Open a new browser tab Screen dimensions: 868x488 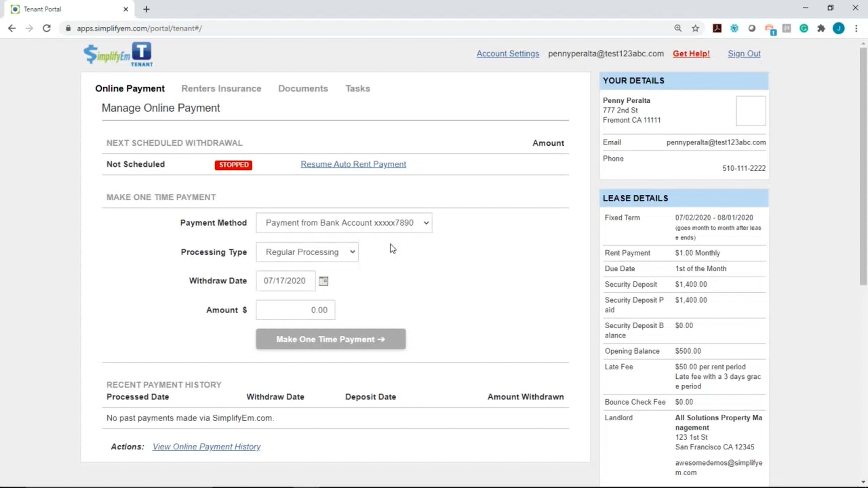pos(146,9)
